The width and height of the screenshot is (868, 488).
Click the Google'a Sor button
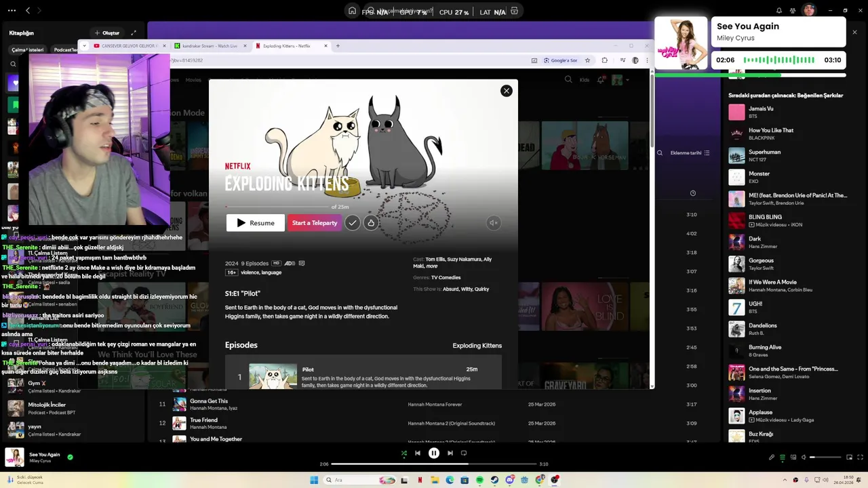(559, 60)
